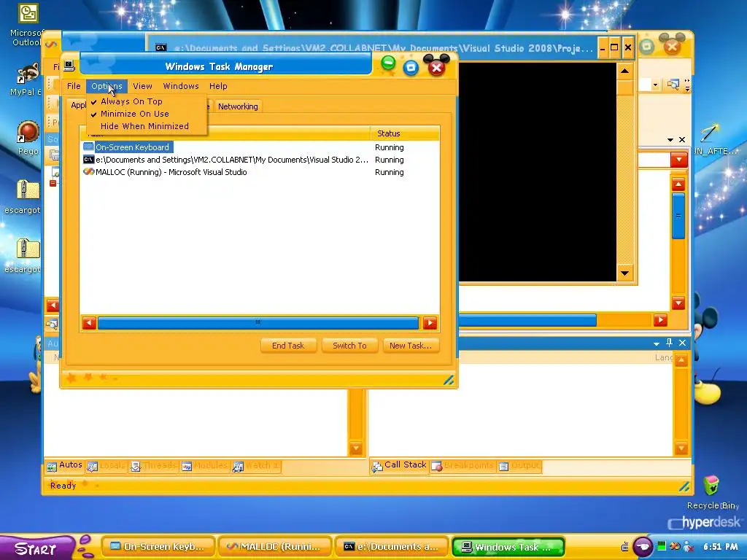This screenshot has height=560, width=747.
Task: Open the View menu in Task Manager
Action: tap(142, 86)
